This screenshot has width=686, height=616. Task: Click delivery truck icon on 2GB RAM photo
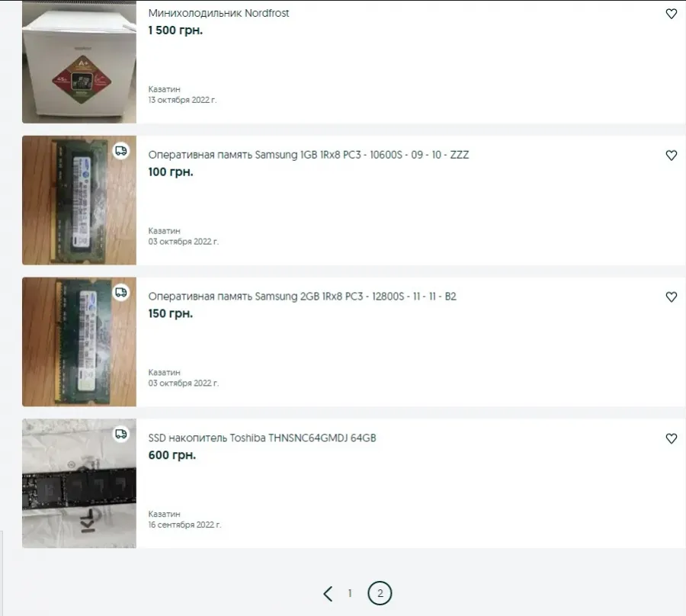pyautogui.click(x=121, y=292)
